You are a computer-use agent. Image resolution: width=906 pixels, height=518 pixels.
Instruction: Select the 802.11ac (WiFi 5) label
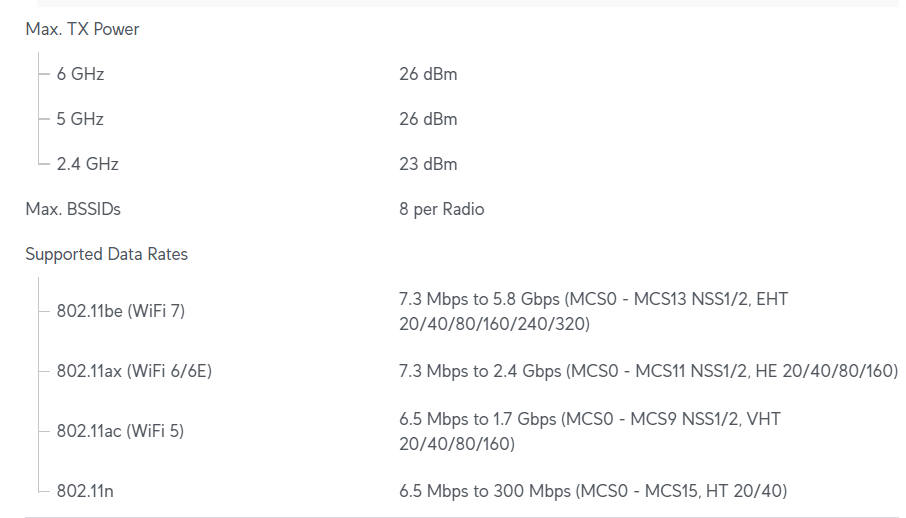click(x=120, y=431)
